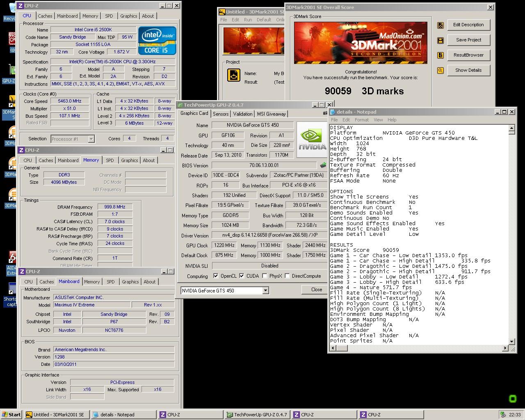Viewport: 525px width, 420px height.
Task: Click the Show Details button
Action: click(x=468, y=71)
